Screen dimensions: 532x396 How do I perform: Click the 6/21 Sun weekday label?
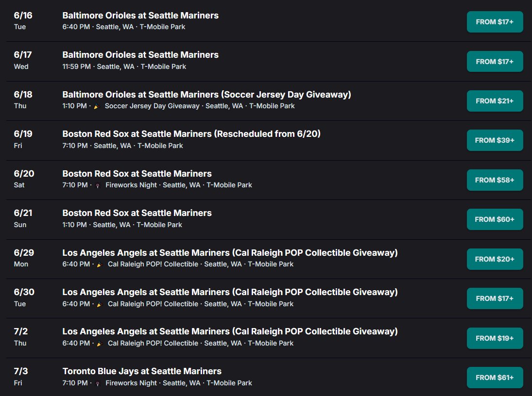pyautogui.click(x=20, y=225)
